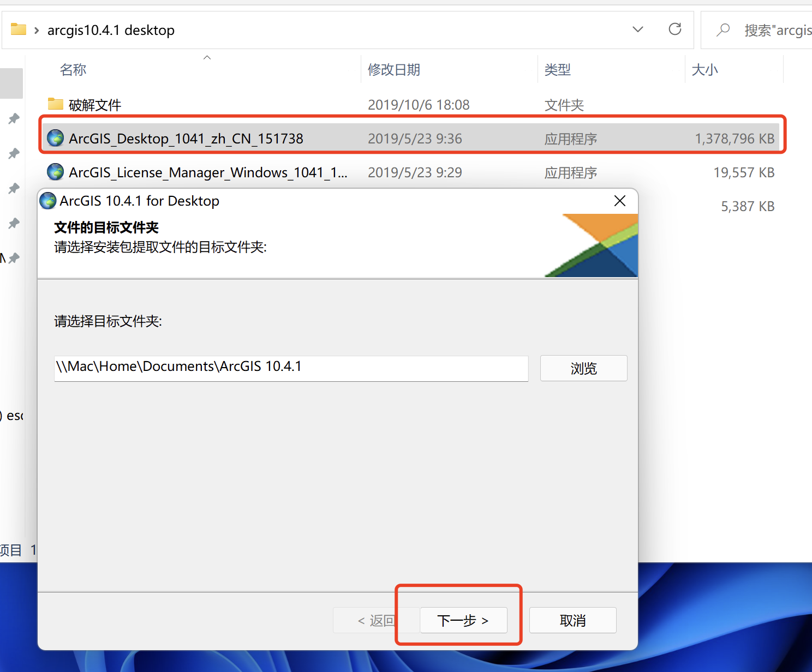Sort by the 大小 column header
This screenshot has width=812, height=672.
click(x=704, y=69)
